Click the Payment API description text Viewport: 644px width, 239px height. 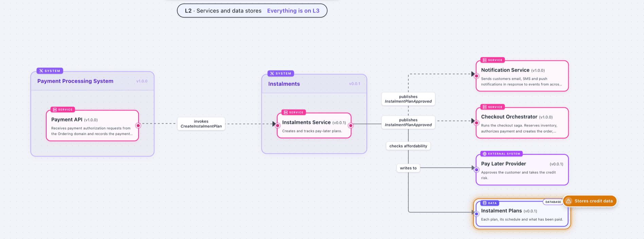[92, 131]
